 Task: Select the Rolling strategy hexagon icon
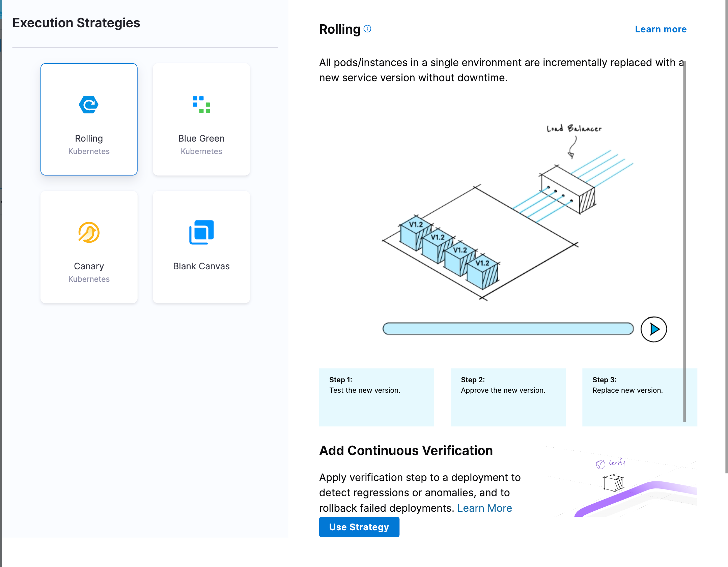[x=89, y=105]
